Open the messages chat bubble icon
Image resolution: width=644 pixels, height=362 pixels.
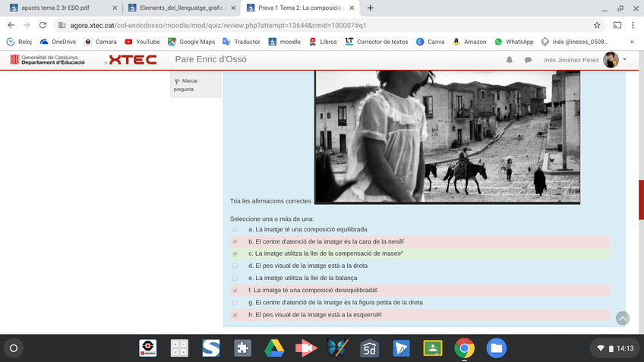point(528,60)
